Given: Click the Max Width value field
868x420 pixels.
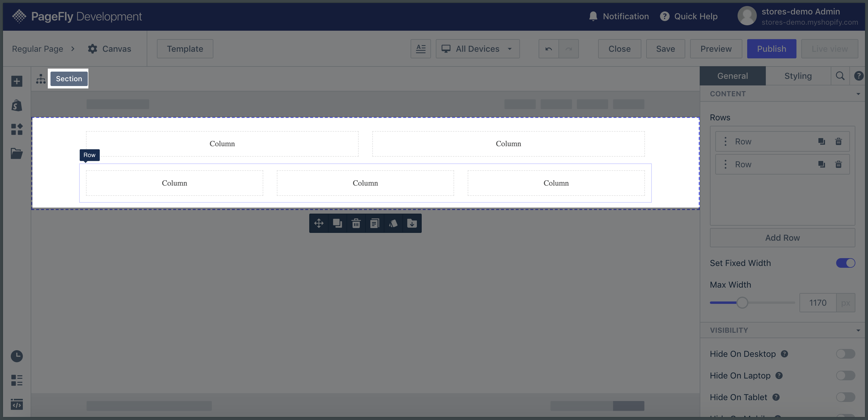Looking at the screenshot, I should coord(818,303).
